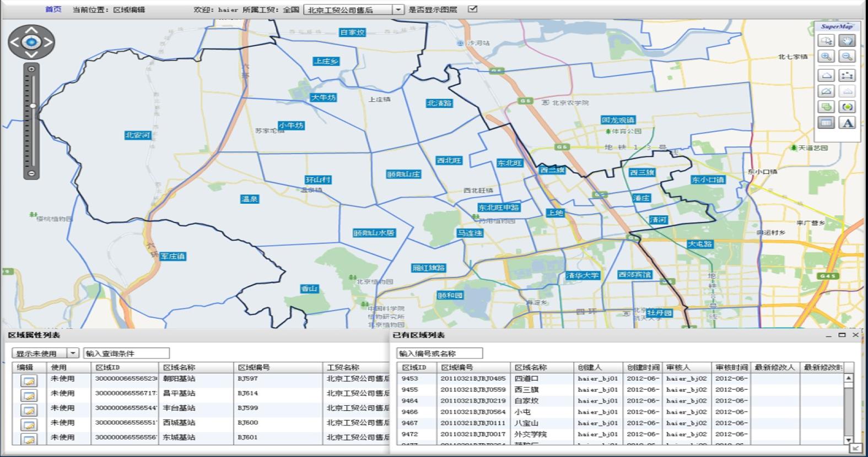The width and height of the screenshot is (868, 457).
Task: Select the 外交学院 row in existing regions
Action: 620,434
